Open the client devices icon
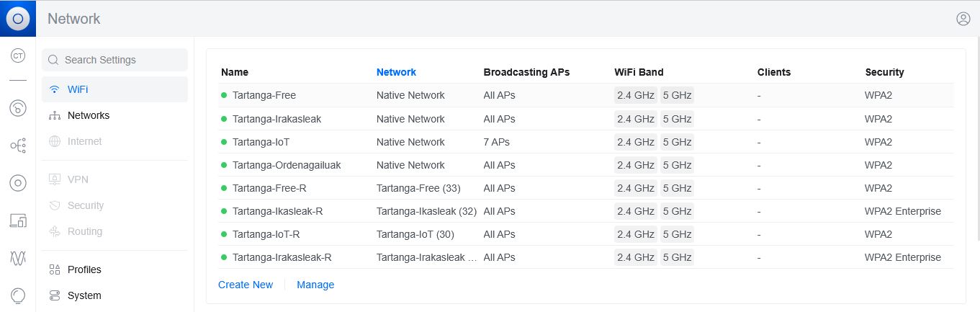The image size is (980, 312). click(x=18, y=220)
